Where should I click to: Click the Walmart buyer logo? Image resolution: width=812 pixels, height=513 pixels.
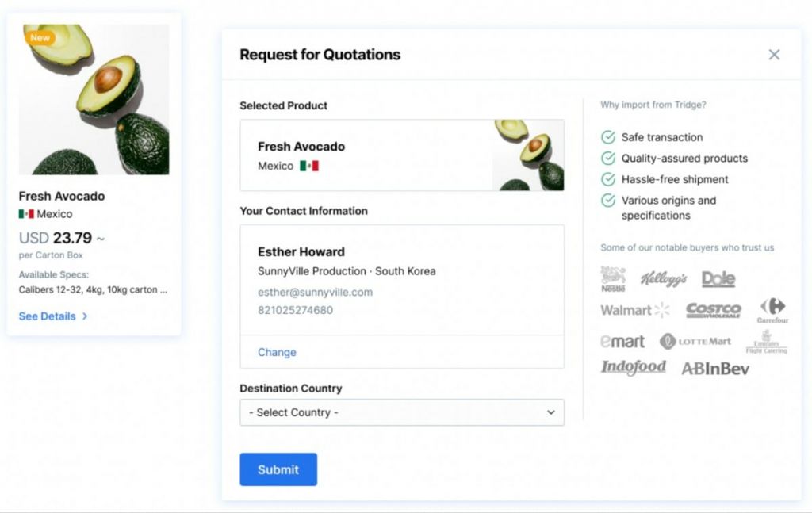pos(635,310)
